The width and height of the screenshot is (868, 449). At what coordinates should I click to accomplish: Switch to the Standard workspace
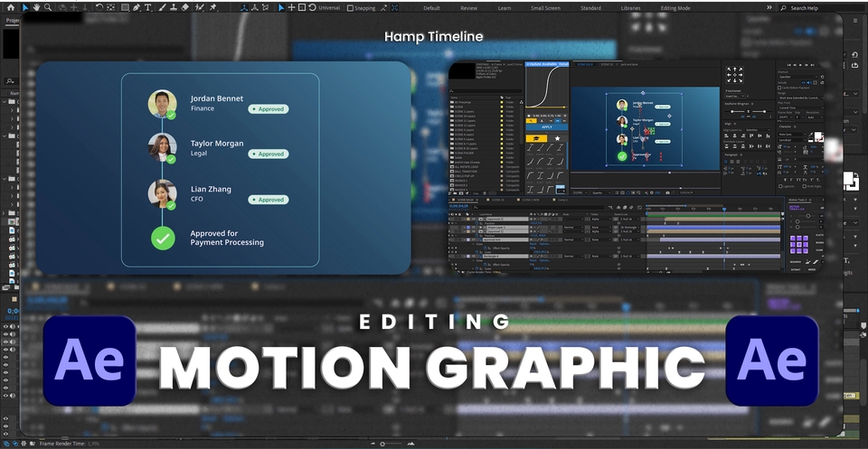click(x=590, y=8)
